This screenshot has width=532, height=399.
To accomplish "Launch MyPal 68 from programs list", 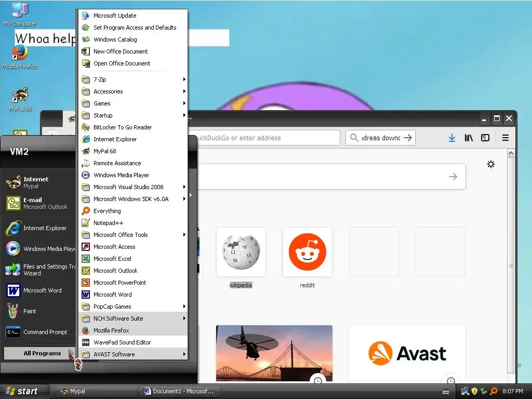I will pyautogui.click(x=133, y=151).
